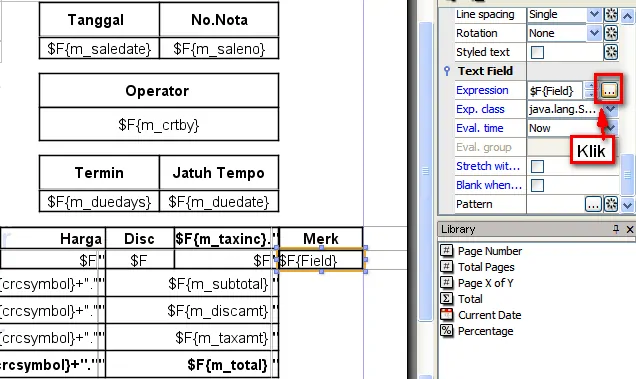
Task: Click the Expression input field
Action: tap(555, 90)
